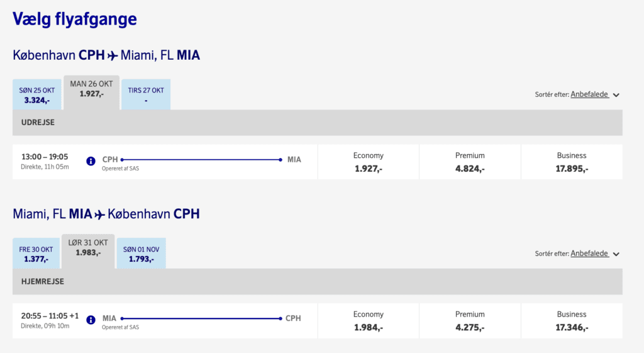This screenshot has height=353, width=644.
Task: Click airplane icon in Miami to København heading
Action: pyautogui.click(x=100, y=214)
